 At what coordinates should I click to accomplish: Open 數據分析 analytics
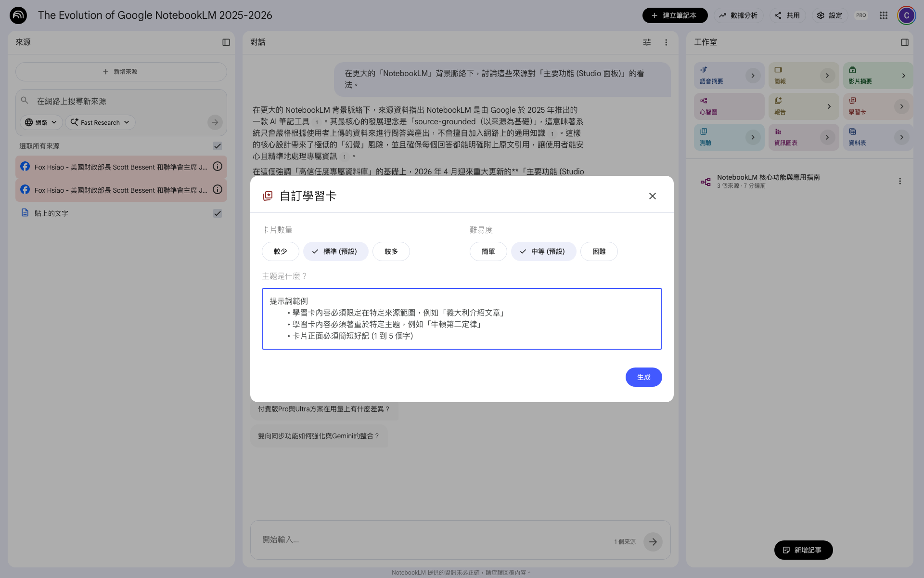pyautogui.click(x=738, y=15)
